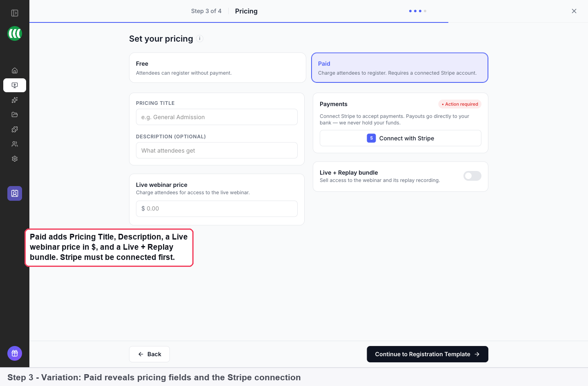Click the Description optional input field
Image resolution: width=588 pixels, height=386 pixels.
coord(217,151)
